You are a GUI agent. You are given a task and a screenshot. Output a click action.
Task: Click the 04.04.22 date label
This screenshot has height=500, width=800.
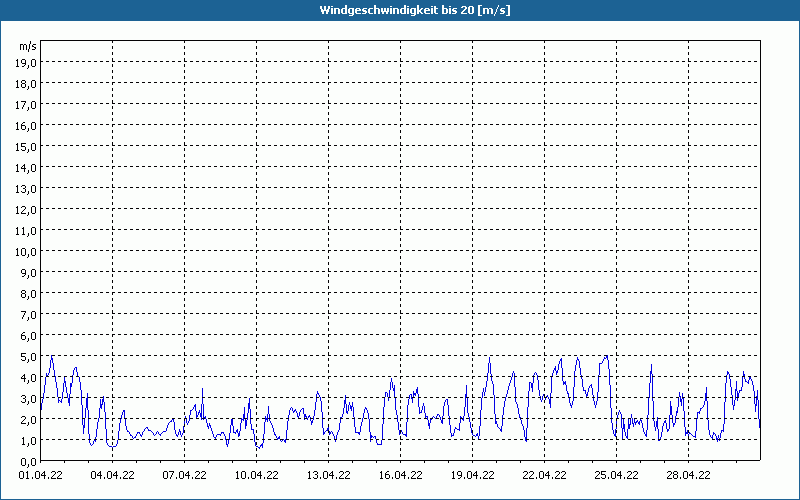pyautogui.click(x=113, y=476)
